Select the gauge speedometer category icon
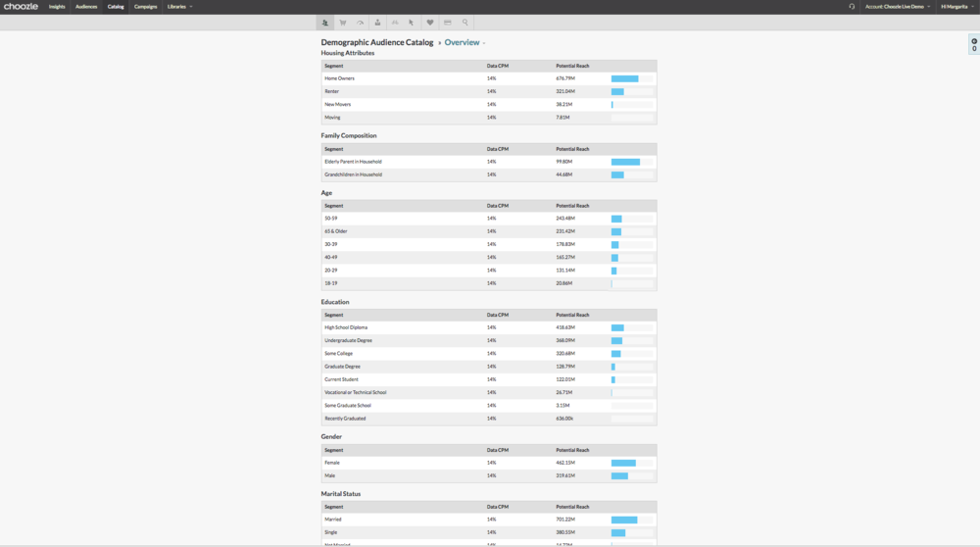 point(360,23)
